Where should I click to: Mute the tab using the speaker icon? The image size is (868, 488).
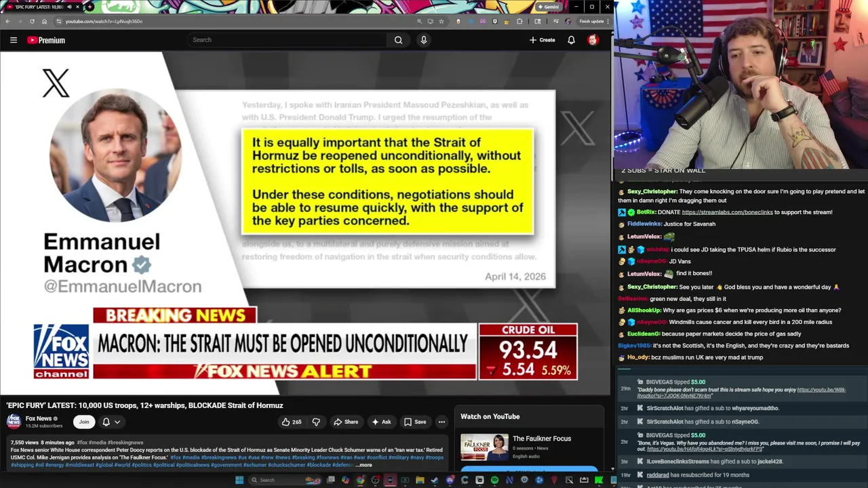[69, 7]
